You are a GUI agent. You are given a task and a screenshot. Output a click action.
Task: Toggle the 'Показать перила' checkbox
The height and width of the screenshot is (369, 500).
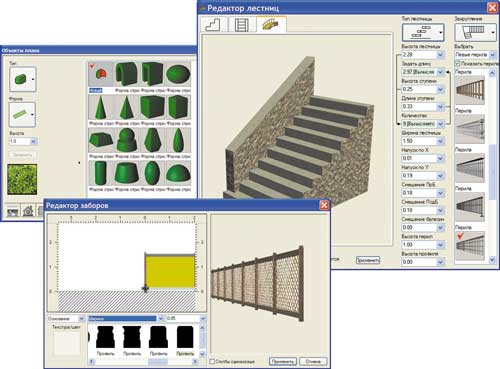coord(458,63)
